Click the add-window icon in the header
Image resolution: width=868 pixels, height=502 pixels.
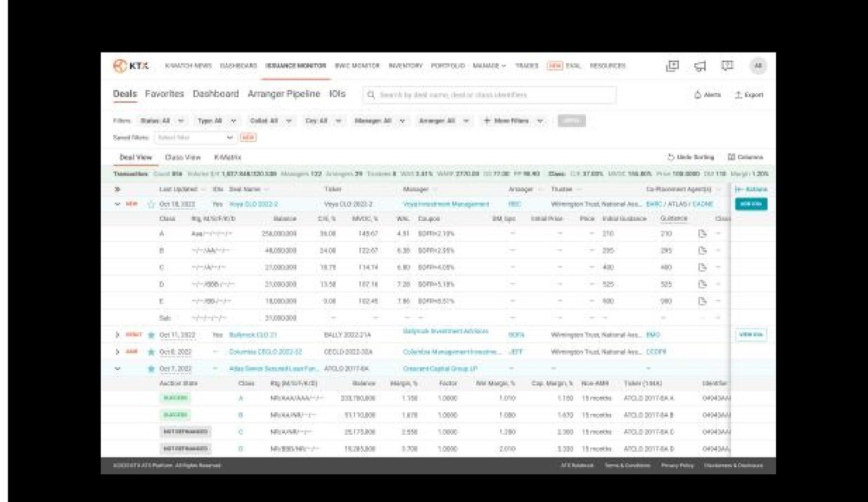point(672,66)
